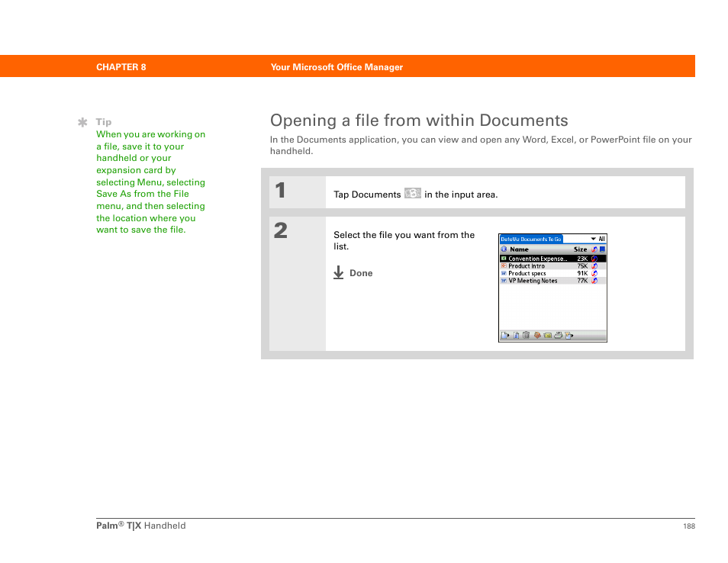Click the 91K size value
The width and height of the screenshot is (728, 563).
(x=583, y=273)
